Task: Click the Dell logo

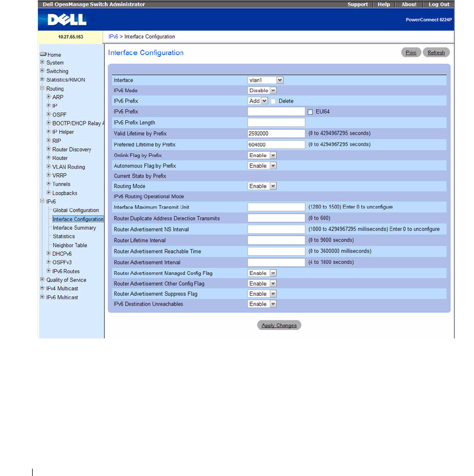Action: 67,20
